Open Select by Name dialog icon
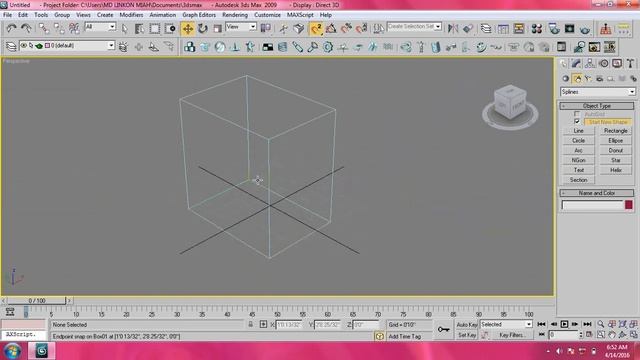Image resolution: width=640 pixels, height=360 pixels. [139, 29]
